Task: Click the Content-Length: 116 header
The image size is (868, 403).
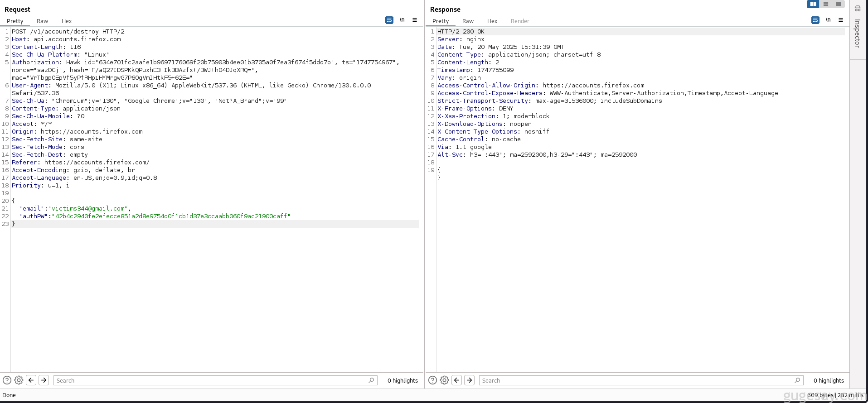Action: pos(46,47)
